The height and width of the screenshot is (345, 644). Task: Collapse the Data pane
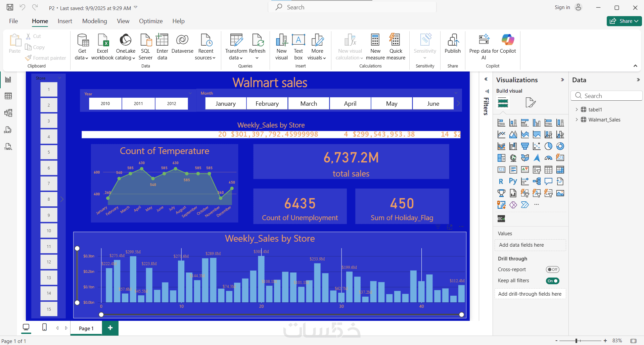[638, 80]
